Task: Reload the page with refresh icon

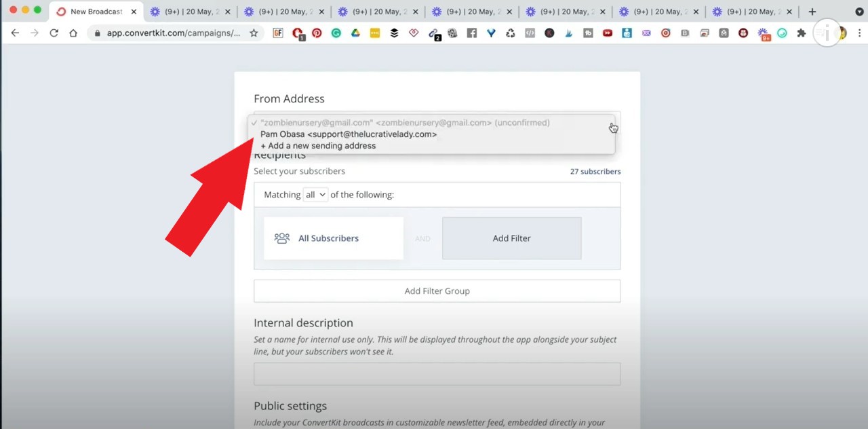Action: click(x=54, y=32)
